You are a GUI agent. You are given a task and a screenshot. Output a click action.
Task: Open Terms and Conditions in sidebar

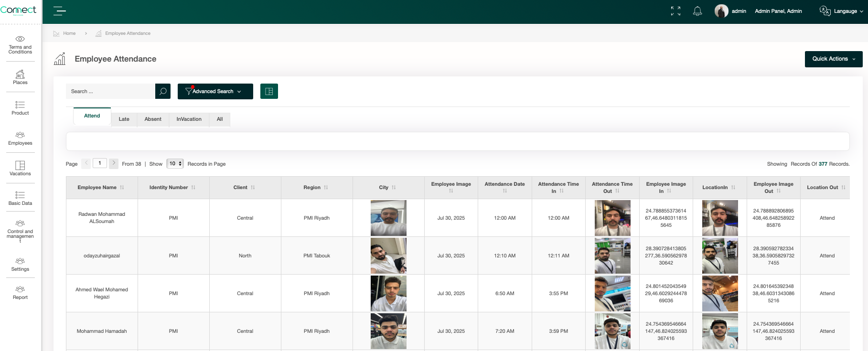tap(20, 45)
